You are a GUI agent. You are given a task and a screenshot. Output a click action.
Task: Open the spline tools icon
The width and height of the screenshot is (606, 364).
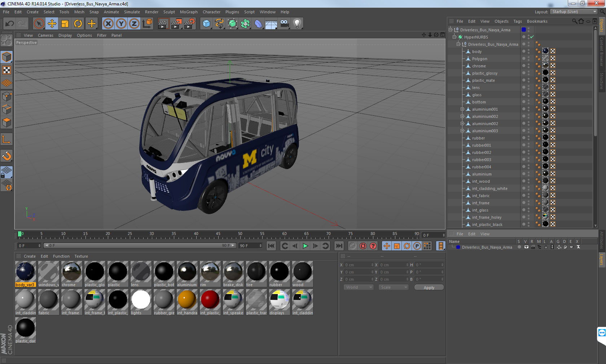(219, 24)
